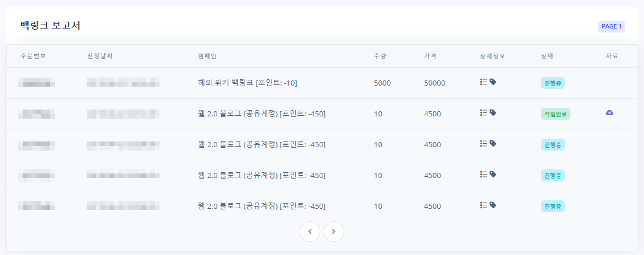Viewport: 644px width, 255px height.
Task: Click the 작업완료 status badge
Action: click(555, 114)
